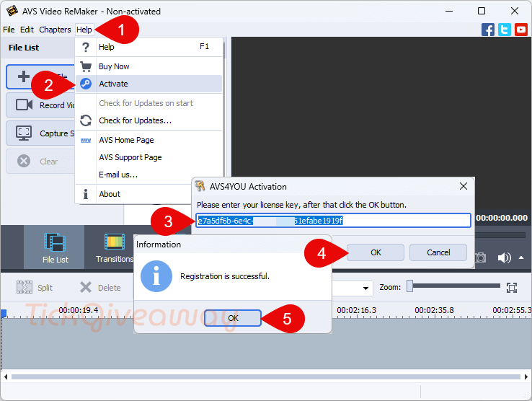Viewport: 532px width, 401px height.
Task: Click the Activation dialog keys icon
Action: (x=200, y=186)
